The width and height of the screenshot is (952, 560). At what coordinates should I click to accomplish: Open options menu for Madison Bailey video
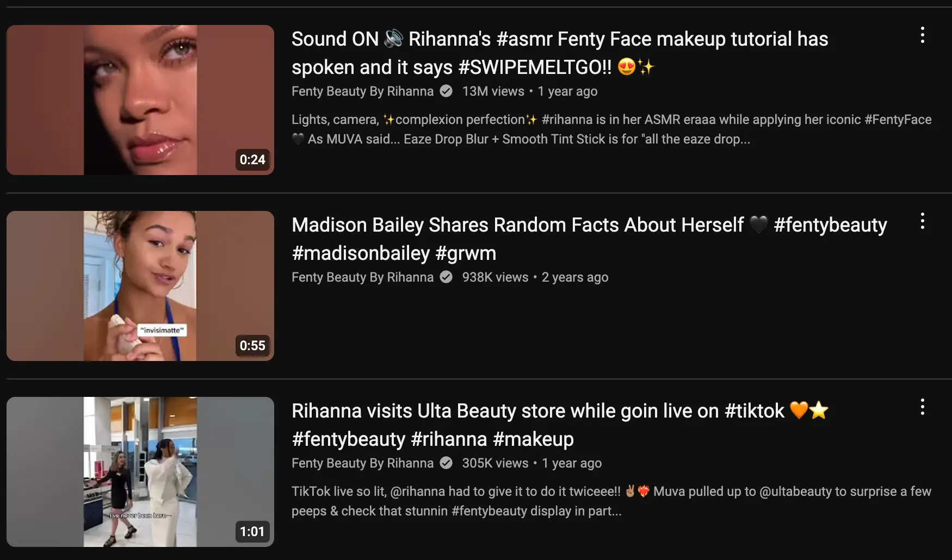(x=922, y=221)
